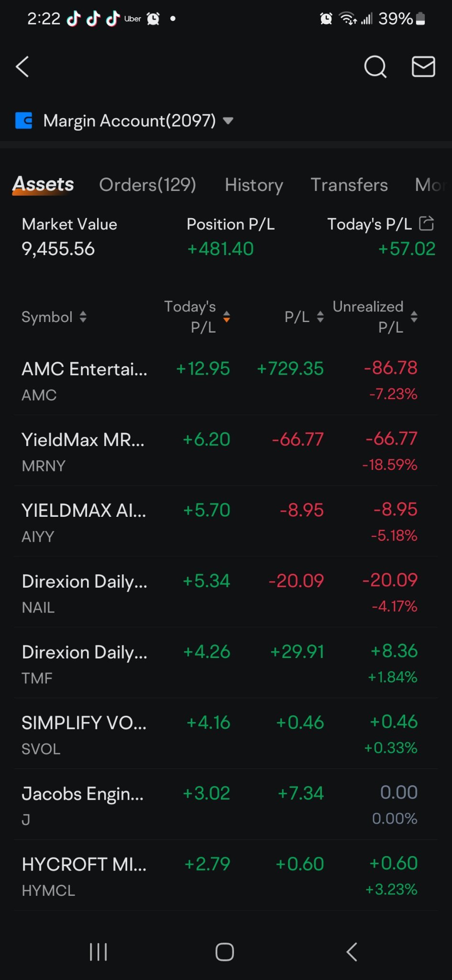Screen dimensions: 452x980
Task: Select the Direxion Daily TMF holding
Action: 226,664
